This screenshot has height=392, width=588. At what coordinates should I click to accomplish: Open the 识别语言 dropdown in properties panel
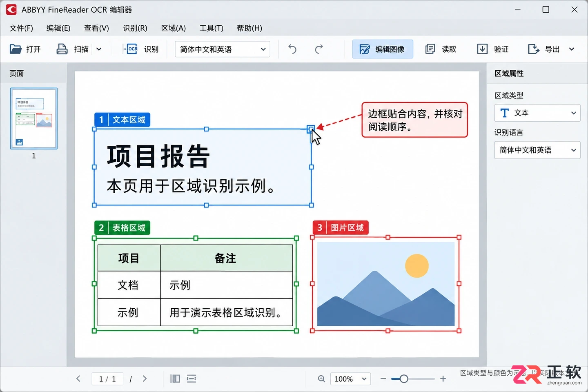pyautogui.click(x=537, y=150)
